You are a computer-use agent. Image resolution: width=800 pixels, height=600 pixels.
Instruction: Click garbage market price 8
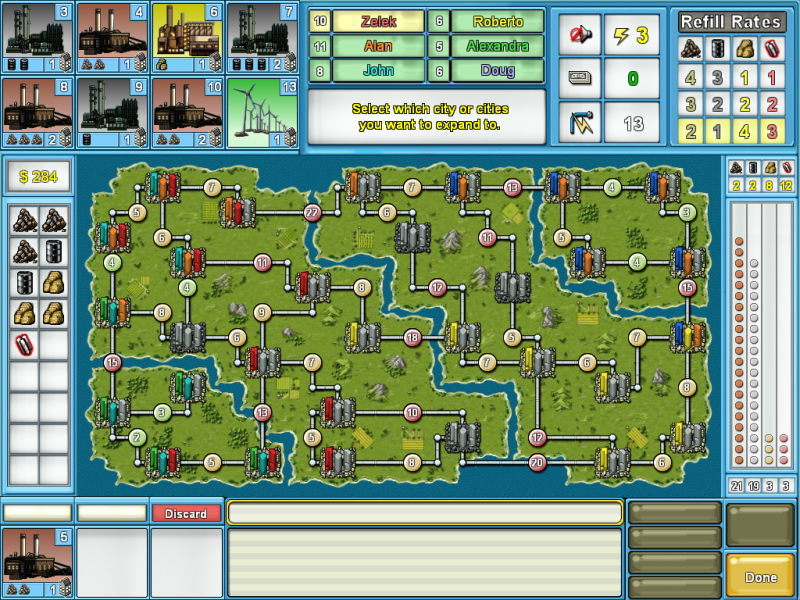point(770,186)
